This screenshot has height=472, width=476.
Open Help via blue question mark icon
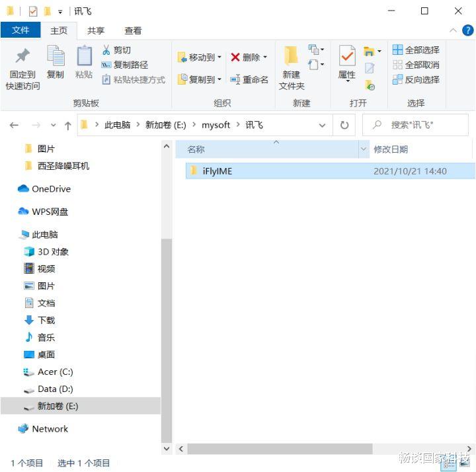click(x=467, y=30)
